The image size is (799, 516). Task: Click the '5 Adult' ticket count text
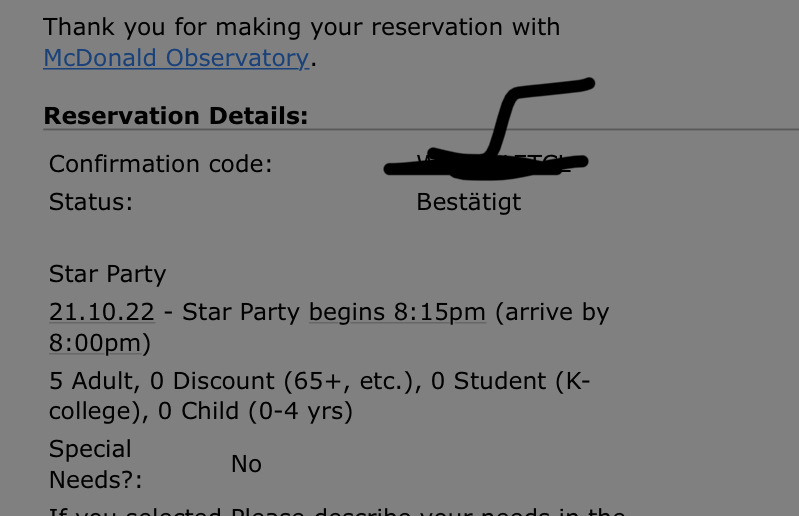click(x=92, y=382)
